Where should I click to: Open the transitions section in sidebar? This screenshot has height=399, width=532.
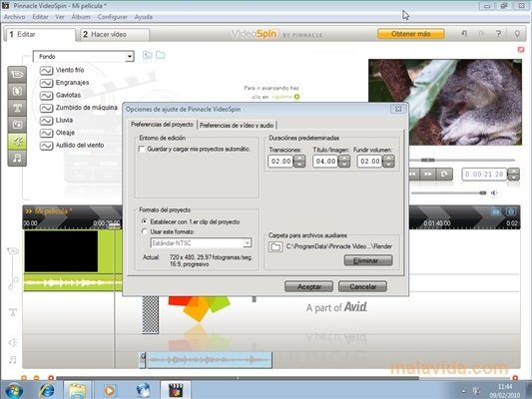17,91
